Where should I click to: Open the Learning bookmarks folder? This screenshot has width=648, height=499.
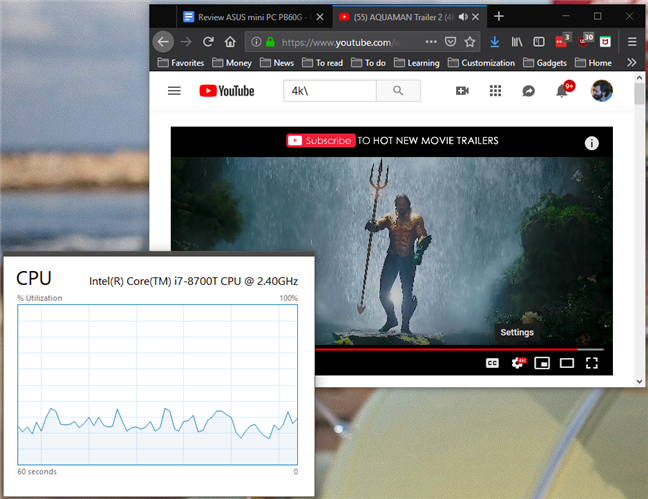[417, 62]
